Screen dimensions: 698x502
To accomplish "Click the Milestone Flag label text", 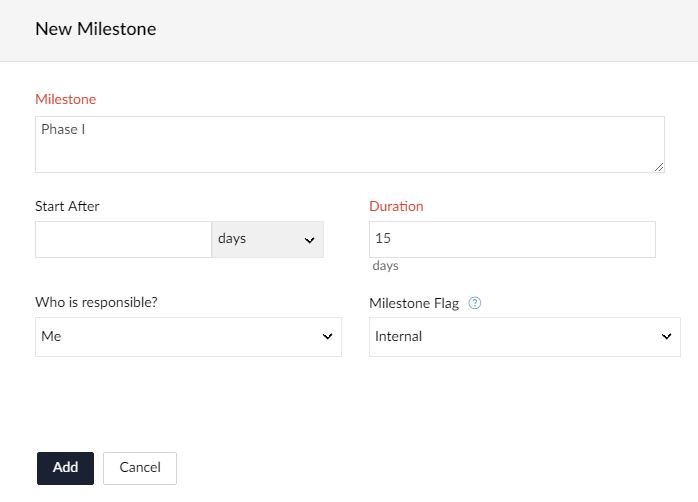I will pos(414,304).
